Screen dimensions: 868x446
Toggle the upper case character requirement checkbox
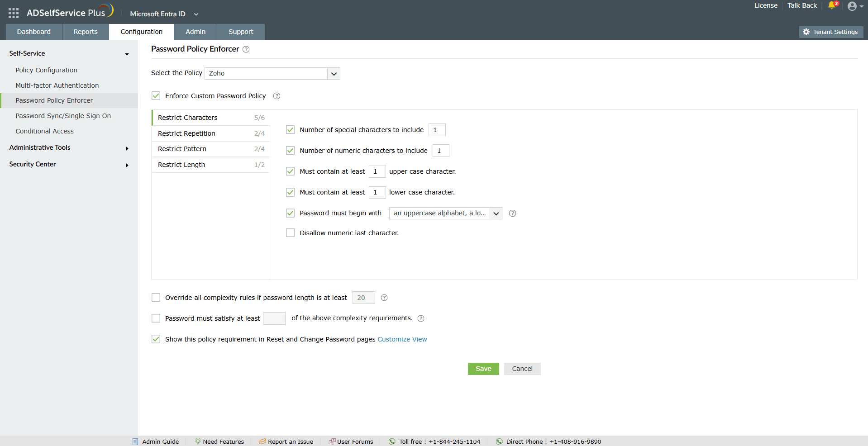point(291,171)
